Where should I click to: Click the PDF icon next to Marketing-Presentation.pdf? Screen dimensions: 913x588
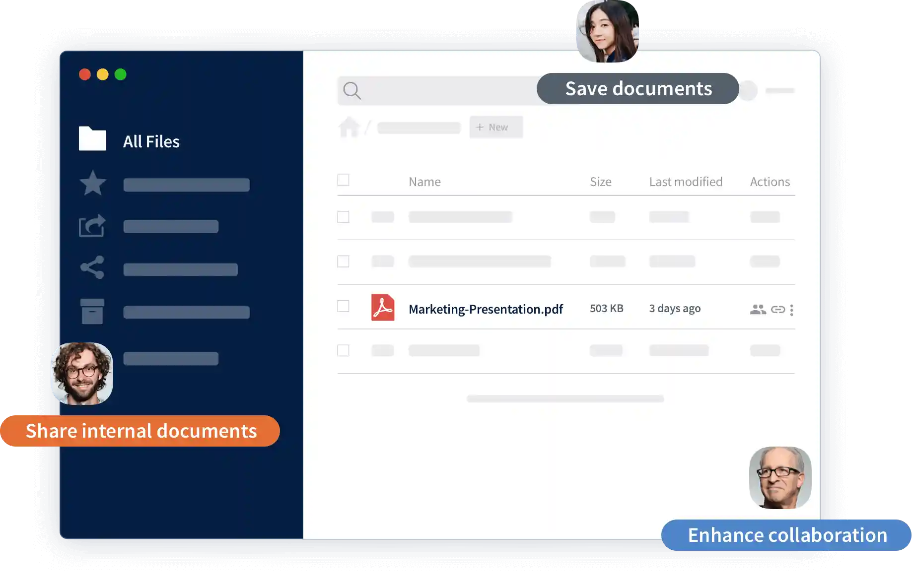383,308
